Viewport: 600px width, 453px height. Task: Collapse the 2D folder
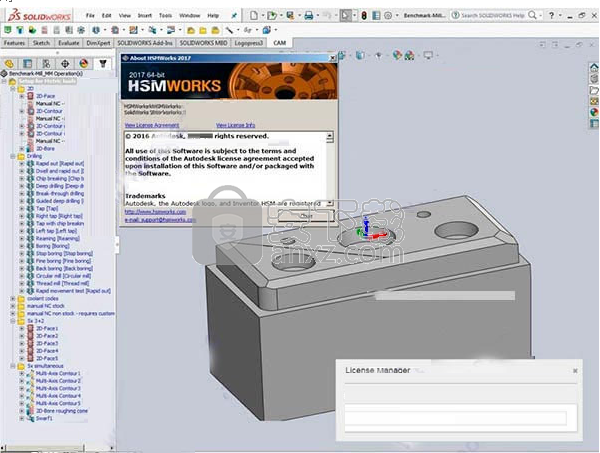(x=13, y=89)
